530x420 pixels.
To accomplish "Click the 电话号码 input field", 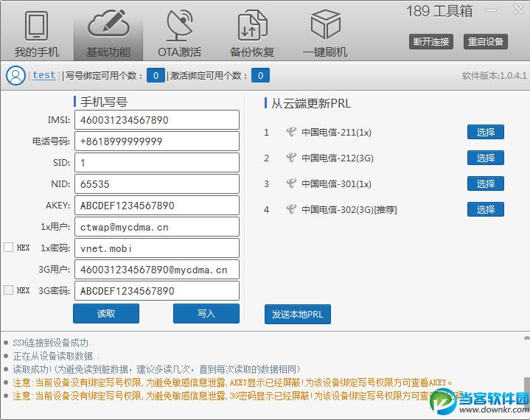I will pos(157,141).
